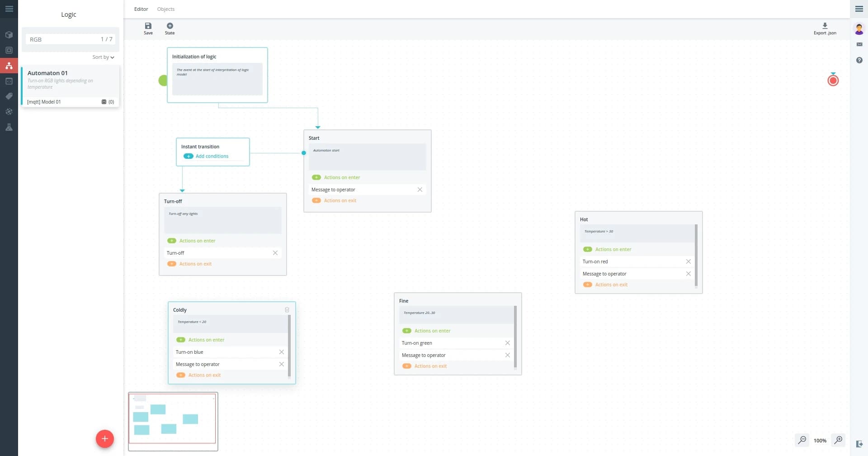The height and width of the screenshot is (456, 868).
Task: Click the zoom in magnifier icon
Action: pyautogui.click(x=838, y=440)
